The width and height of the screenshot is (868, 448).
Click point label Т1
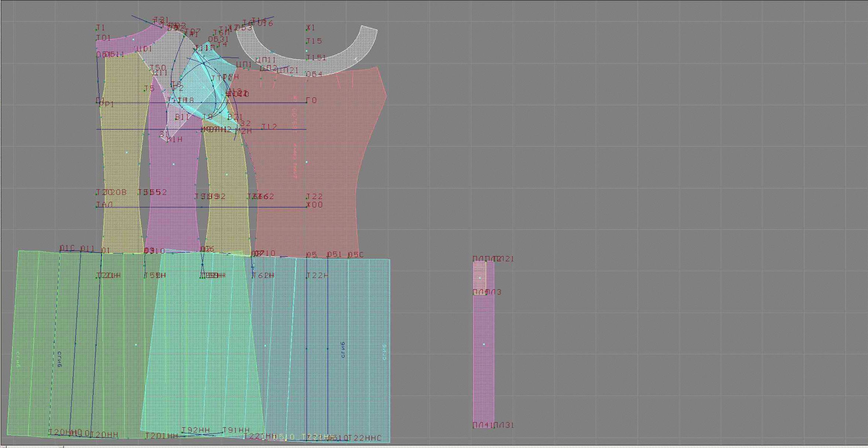[100, 28]
